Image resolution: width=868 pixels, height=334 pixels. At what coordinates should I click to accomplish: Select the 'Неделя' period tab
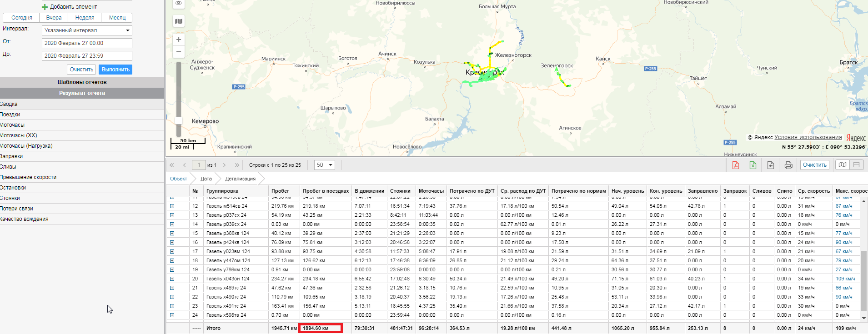point(85,18)
